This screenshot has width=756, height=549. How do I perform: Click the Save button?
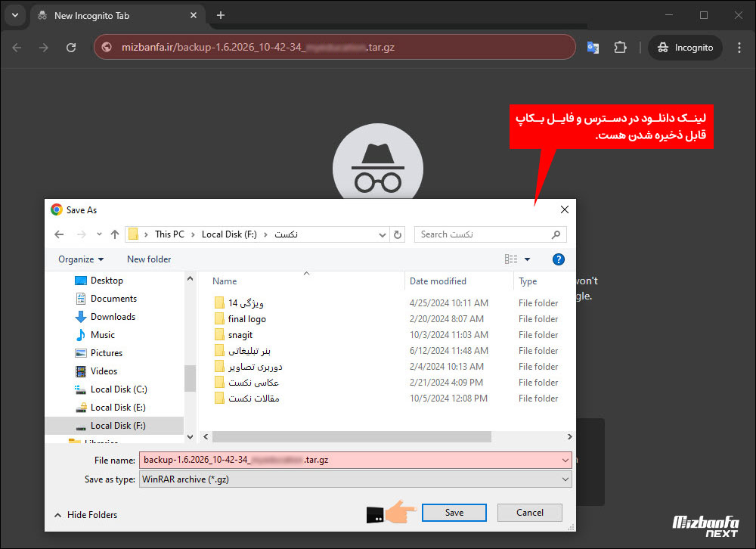(x=454, y=512)
